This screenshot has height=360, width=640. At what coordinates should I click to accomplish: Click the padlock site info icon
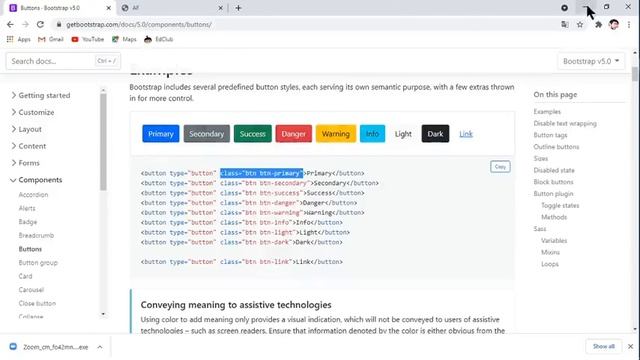click(x=59, y=24)
